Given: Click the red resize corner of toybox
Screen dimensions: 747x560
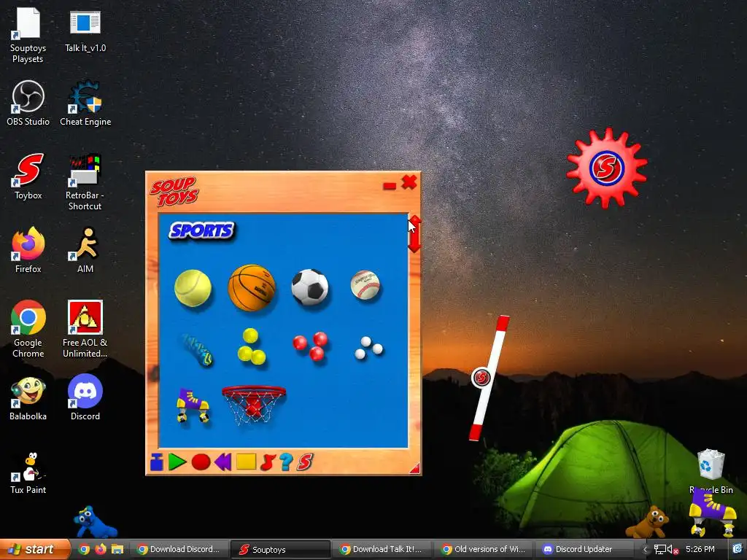Looking at the screenshot, I should [415, 469].
